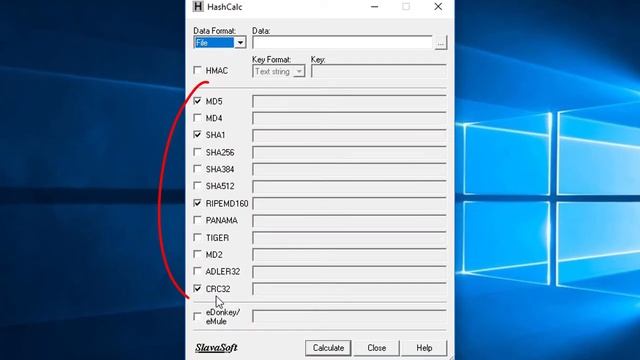Viewport: 640px width, 360px height.
Task: Enable the ADLER32 checkbox
Action: (x=198, y=271)
